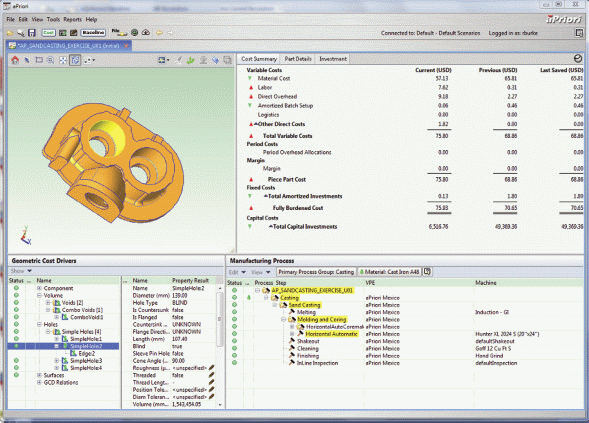
Task: Collapse the Holes tree node
Action: click(39, 324)
